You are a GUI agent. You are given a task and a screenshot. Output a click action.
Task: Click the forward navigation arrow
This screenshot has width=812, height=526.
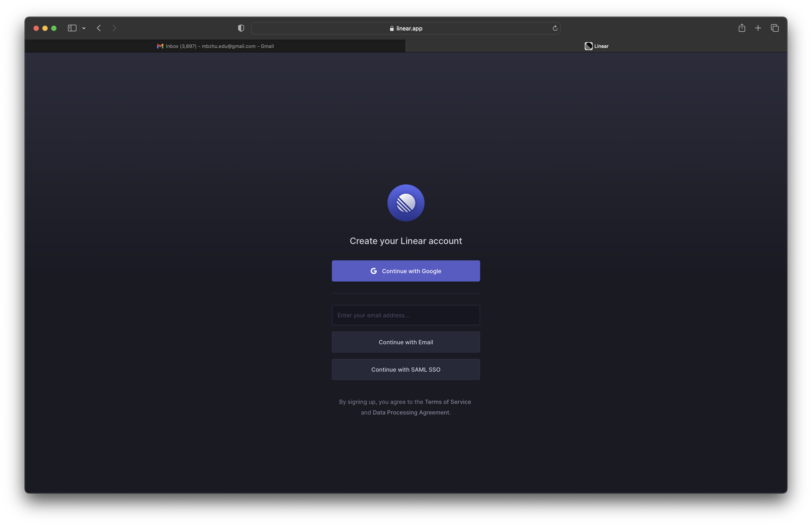(114, 28)
